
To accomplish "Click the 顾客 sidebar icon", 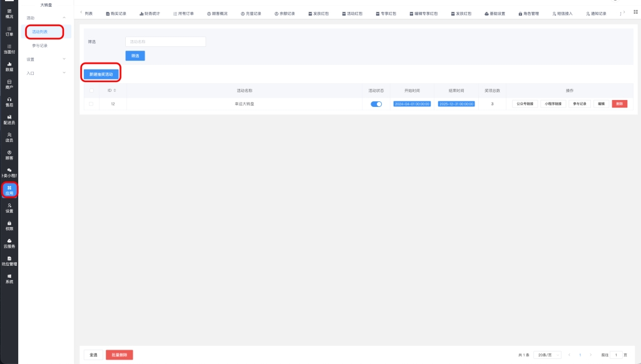I will 9,154.
